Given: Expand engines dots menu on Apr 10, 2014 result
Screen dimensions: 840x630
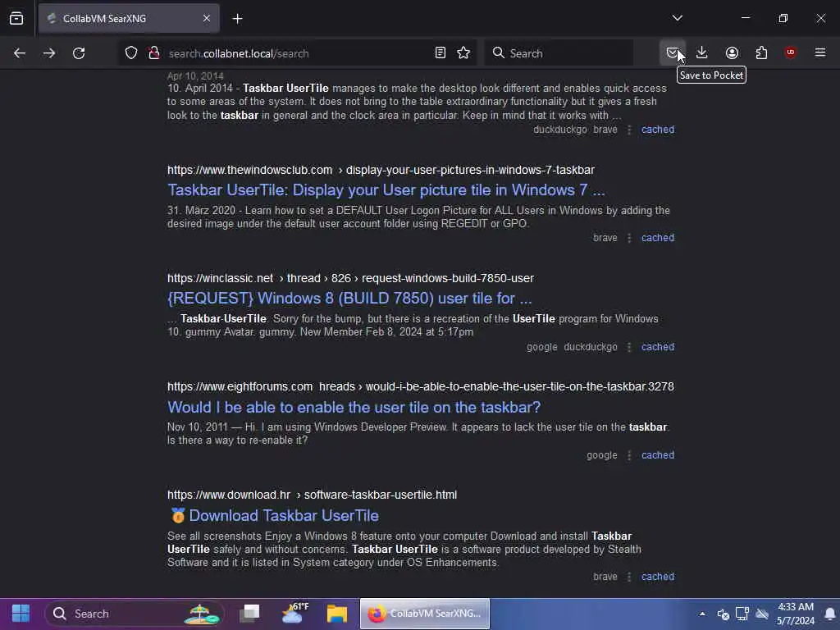Looking at the screenshot, I should click(x=629, y=130).
